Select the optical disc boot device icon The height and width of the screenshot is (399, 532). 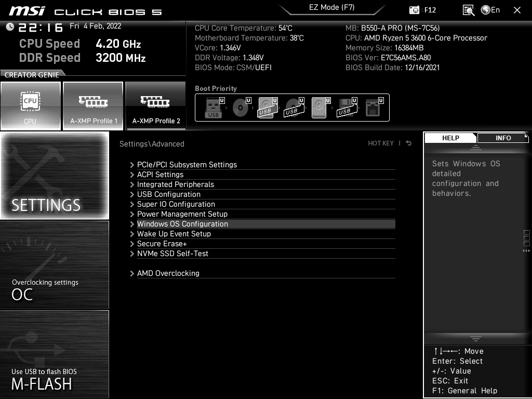click(240, 108)
